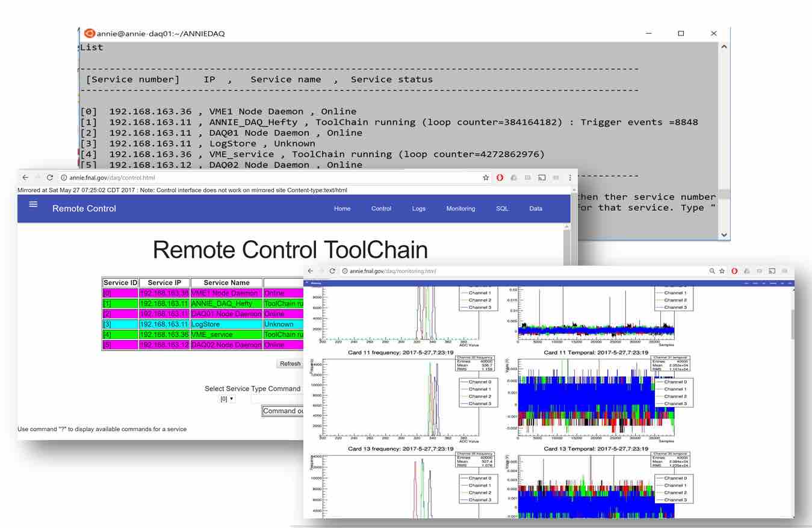Select the VME1 Node Daemon cell in service table

pos(226,293)
